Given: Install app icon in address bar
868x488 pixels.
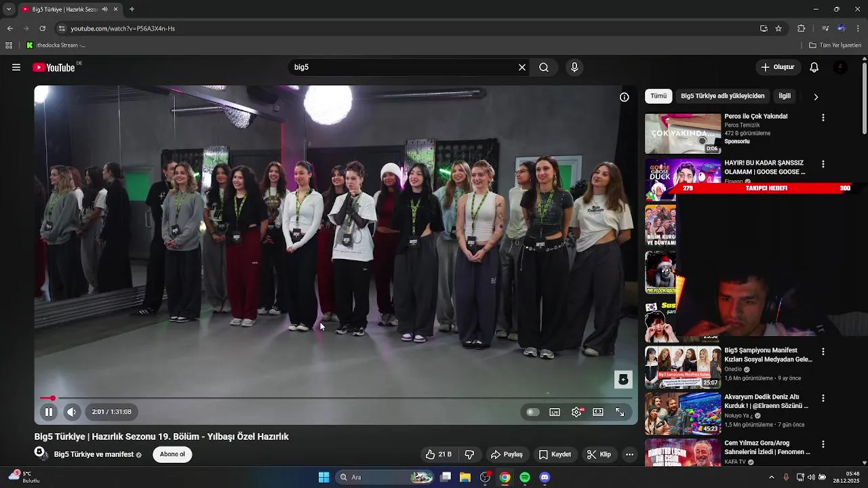Looking at the screenshot, I should [764, 28].
